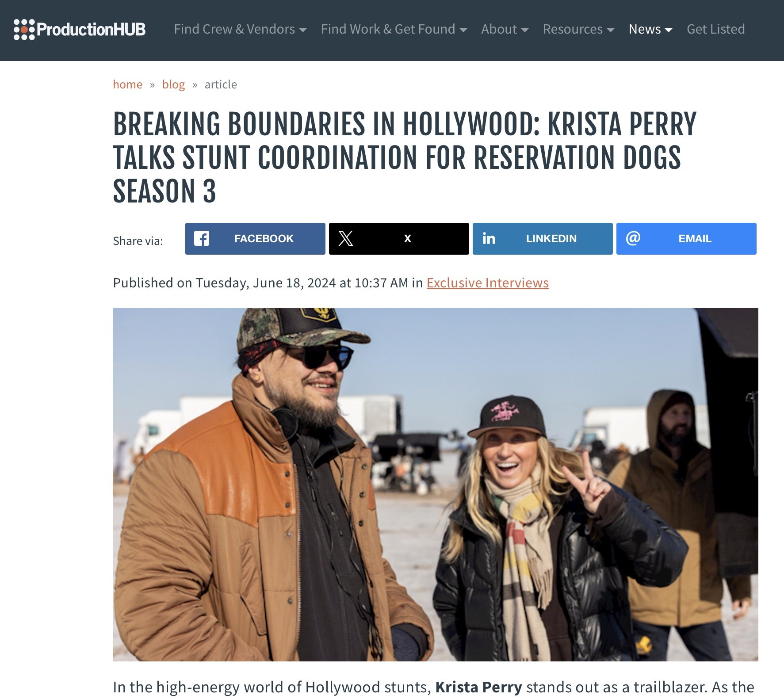This screenshot has height=699, width=784.
Task: Click the article headline about Krista Perry
Action: [x=405, y=157]
